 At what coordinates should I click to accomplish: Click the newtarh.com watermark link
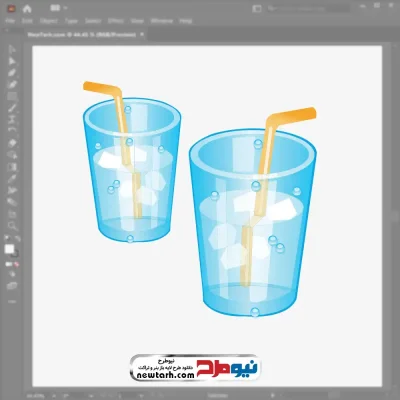166,375
